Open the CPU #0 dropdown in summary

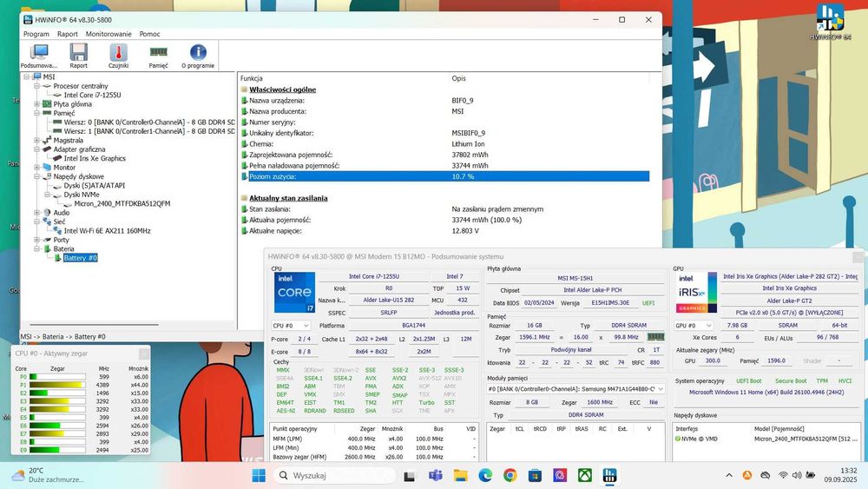[x=291, y=326]
